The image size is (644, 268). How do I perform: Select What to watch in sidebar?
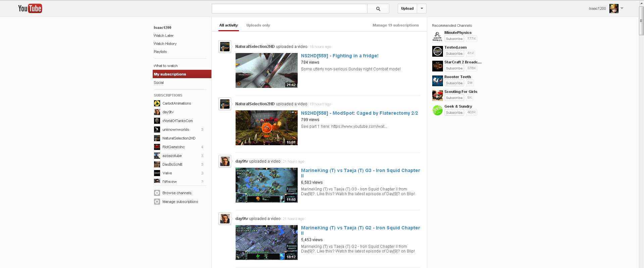tap(166, 66)
